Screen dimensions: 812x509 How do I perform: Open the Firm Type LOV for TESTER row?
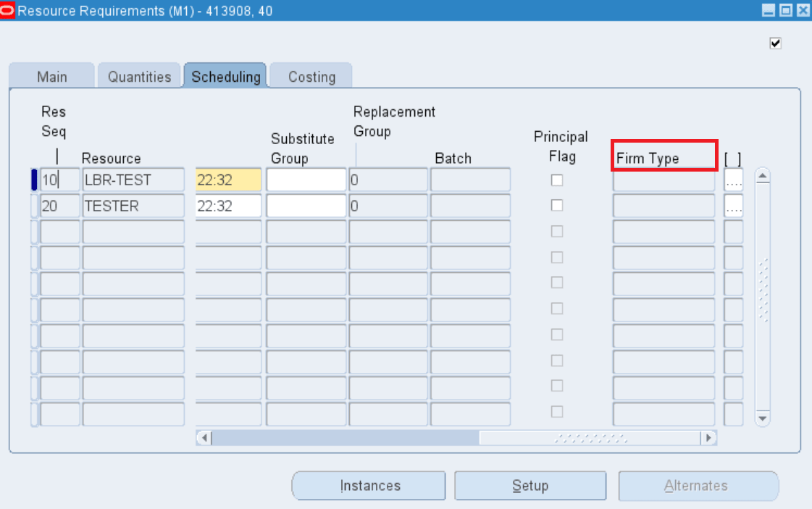[733, 206]
